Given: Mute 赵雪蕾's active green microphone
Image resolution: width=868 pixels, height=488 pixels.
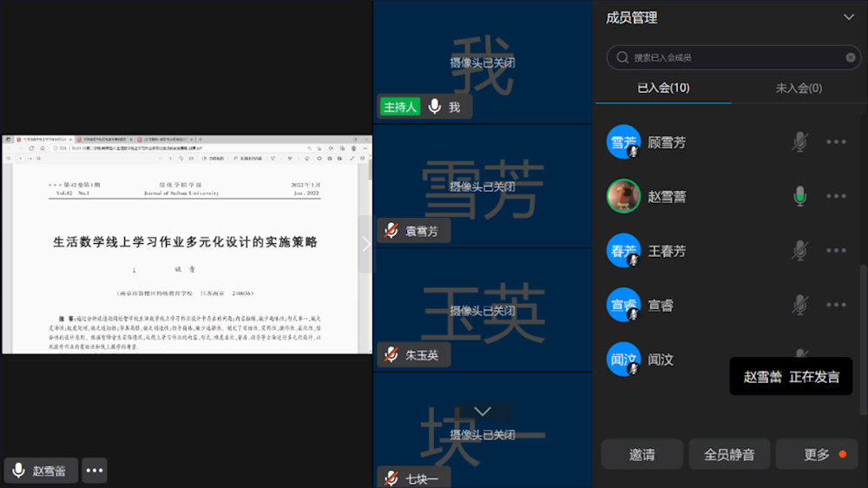Looking at the screenshot, I should click(799, 196).
